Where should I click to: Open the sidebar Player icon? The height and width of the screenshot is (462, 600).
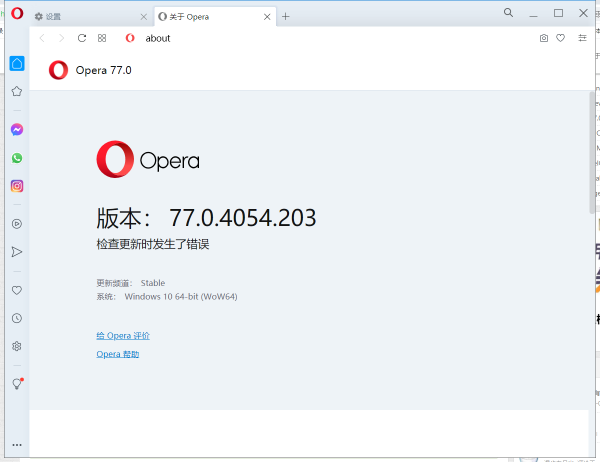17,224
